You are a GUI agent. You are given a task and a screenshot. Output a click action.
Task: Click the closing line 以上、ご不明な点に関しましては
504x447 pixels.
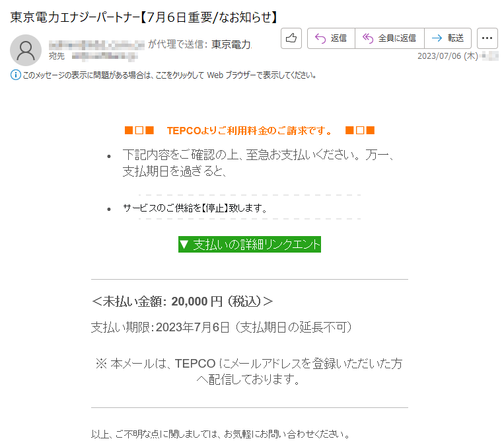[221, 434]
